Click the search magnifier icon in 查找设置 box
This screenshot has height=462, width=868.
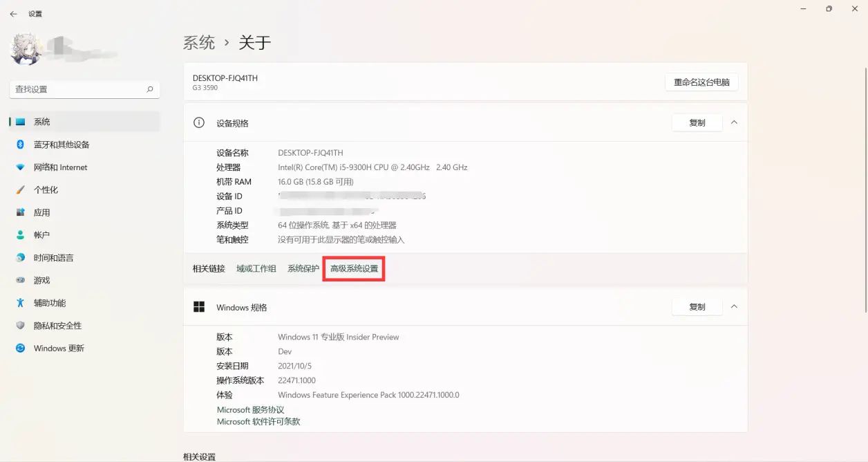coord(150,89)
